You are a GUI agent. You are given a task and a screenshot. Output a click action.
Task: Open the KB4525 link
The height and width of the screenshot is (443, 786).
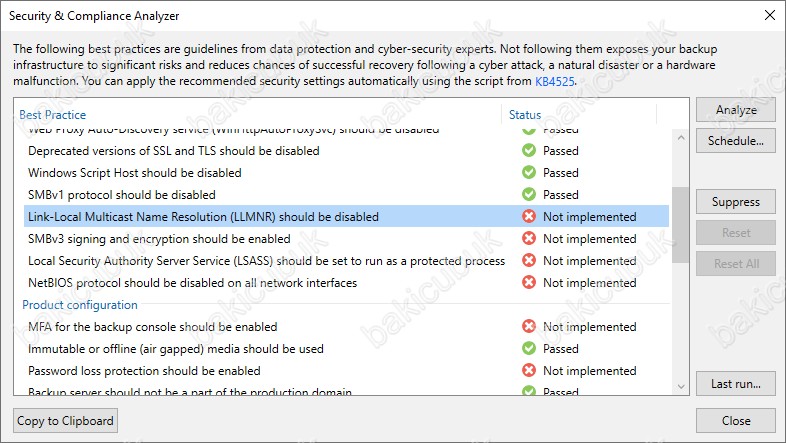click(554, 81)
